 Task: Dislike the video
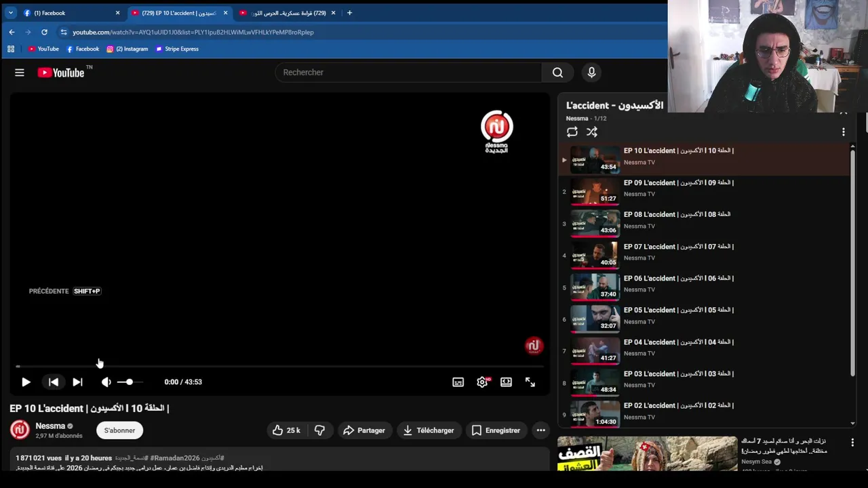(x=319, y=430)
